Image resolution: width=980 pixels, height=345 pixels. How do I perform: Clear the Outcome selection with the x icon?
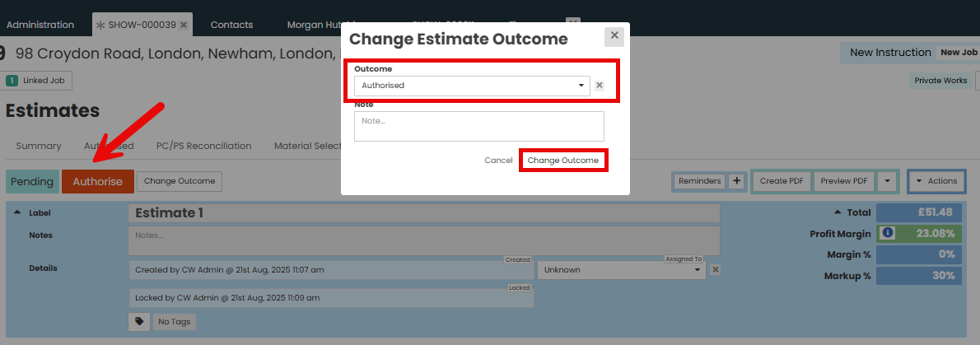(x=599, y=86)
